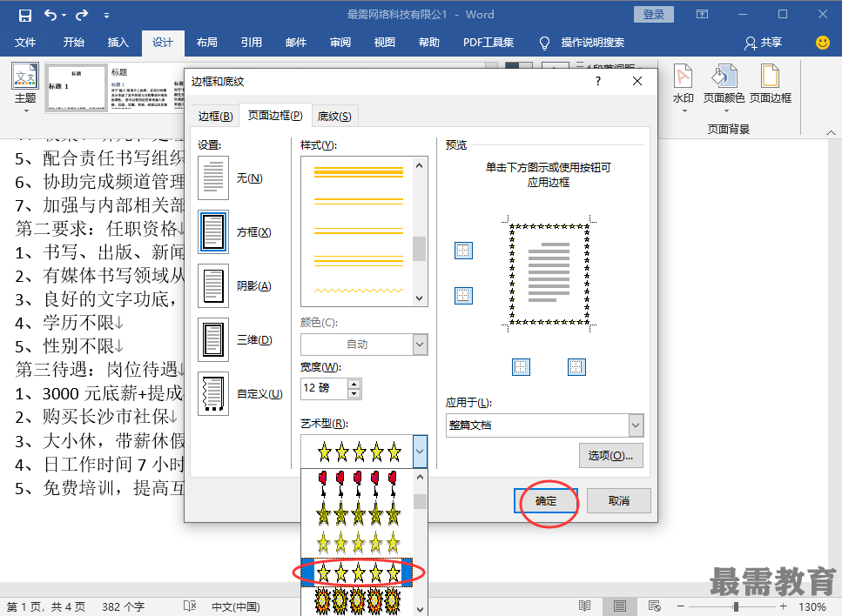
Task: Toggle the 艺术型 art border dropdown arrow
Action: coord(420,452)
